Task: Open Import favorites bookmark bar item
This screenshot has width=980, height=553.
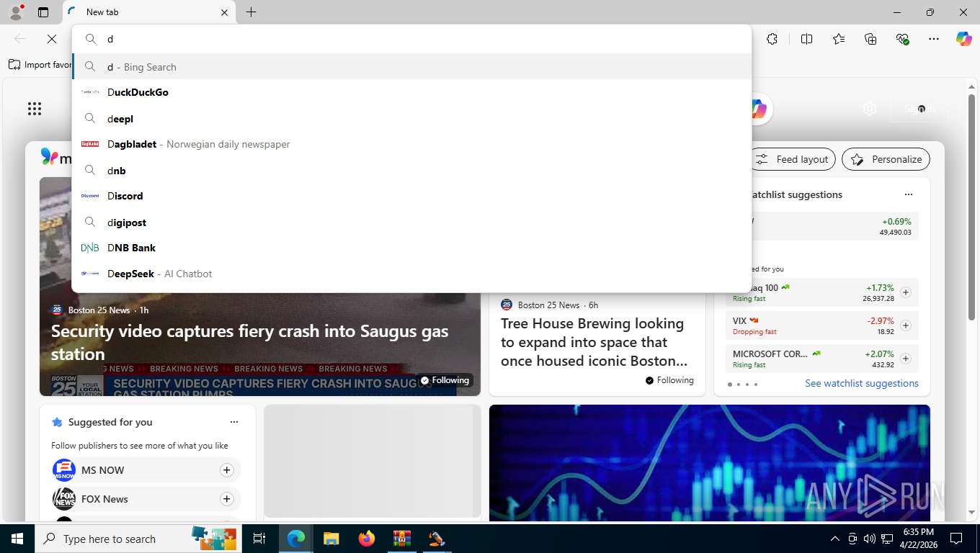Action: point(40,65)
